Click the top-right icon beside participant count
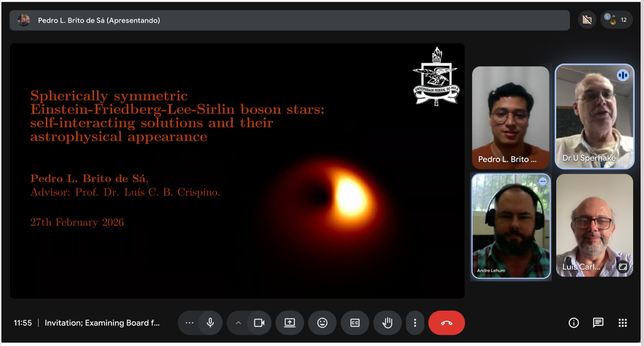 (587, 20)
